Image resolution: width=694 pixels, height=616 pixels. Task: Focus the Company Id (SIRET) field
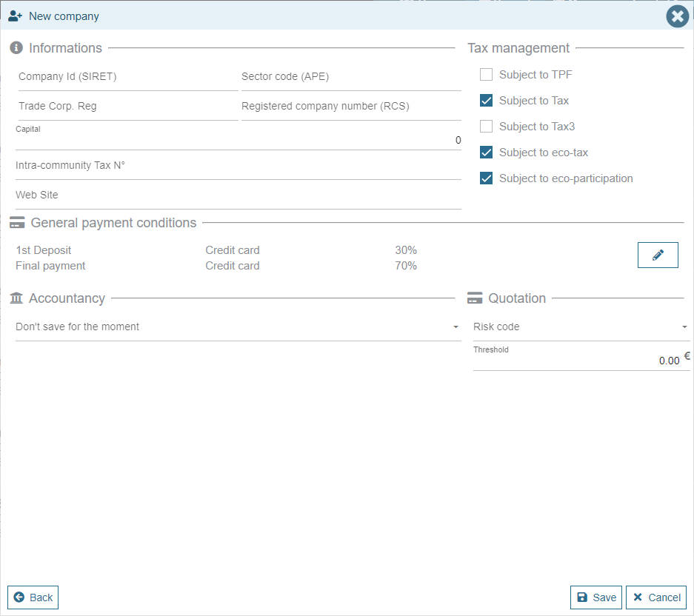(x=127, y=77)
